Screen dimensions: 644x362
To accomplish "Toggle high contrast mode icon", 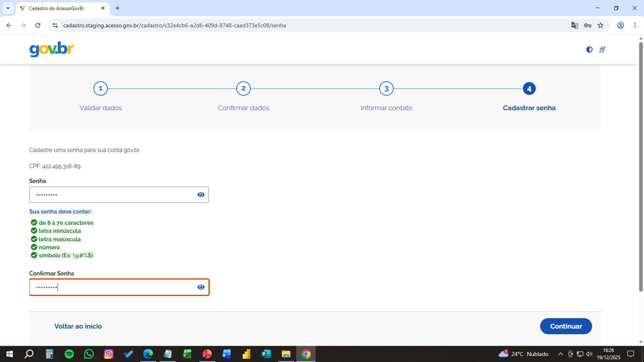I will coord(589,49).
